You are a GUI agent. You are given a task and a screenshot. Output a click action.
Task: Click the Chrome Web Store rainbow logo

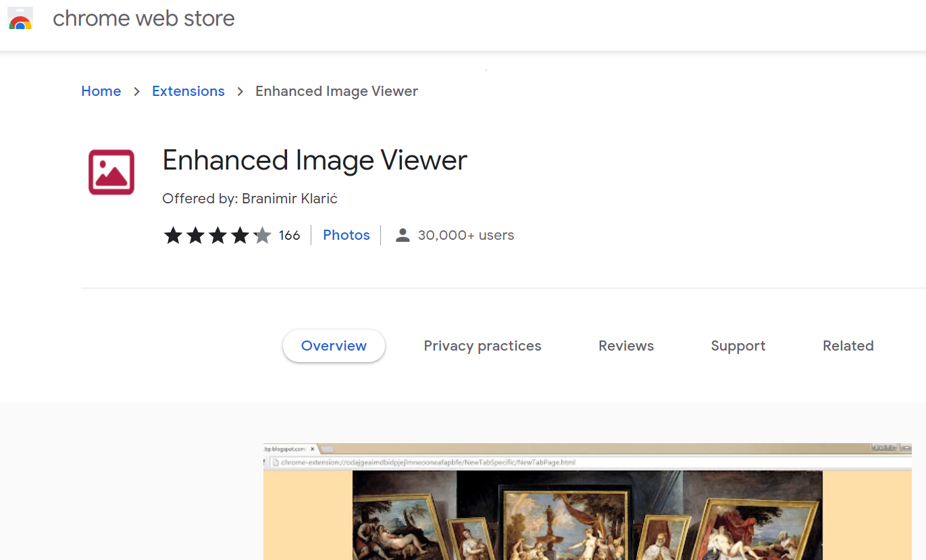click(20, 19)
